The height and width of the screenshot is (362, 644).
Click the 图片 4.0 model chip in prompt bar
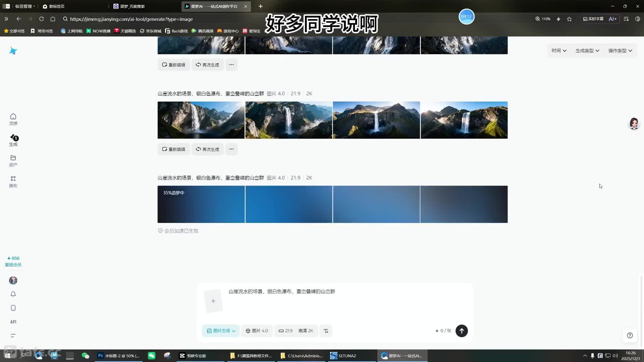pos(257,330)
